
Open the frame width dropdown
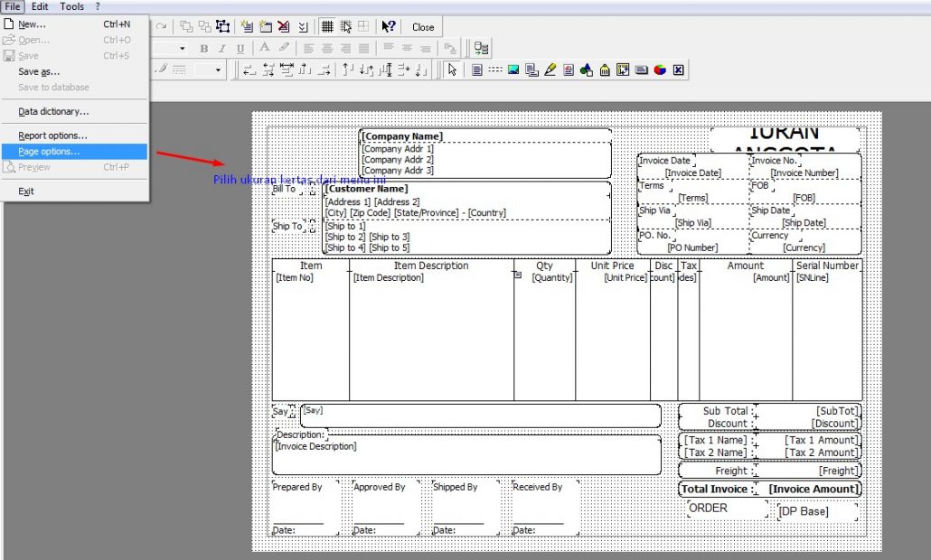[x=218, y=70]
